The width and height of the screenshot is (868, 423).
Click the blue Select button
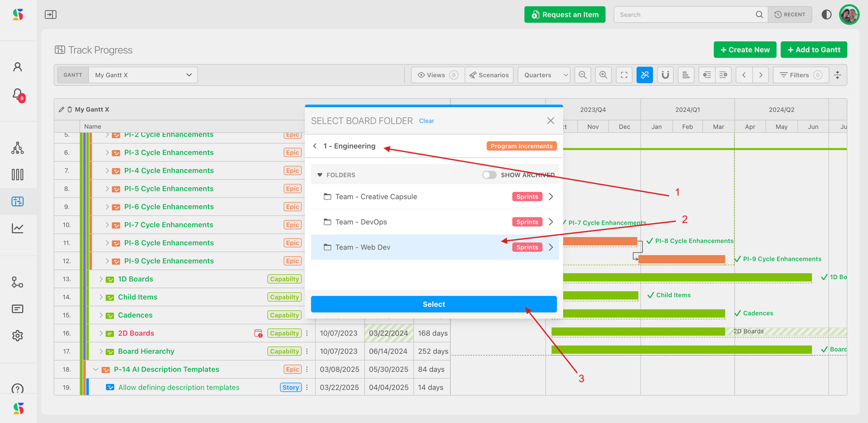(433, 304)
